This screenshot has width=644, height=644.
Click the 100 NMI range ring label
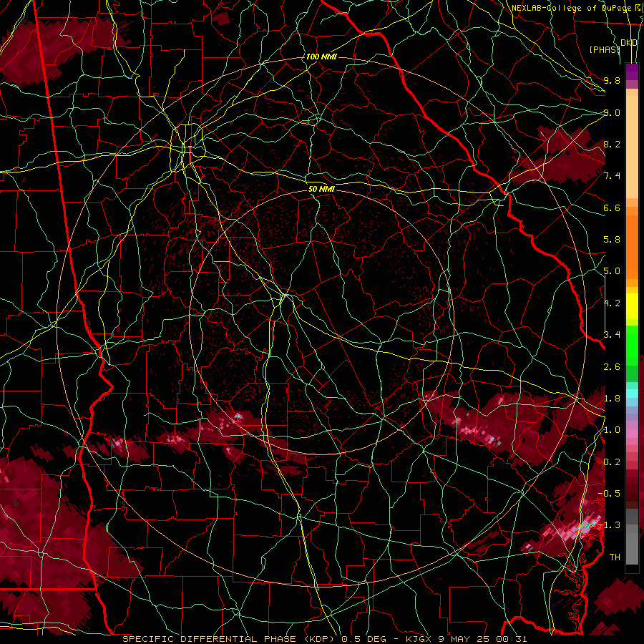pos(321,57)
